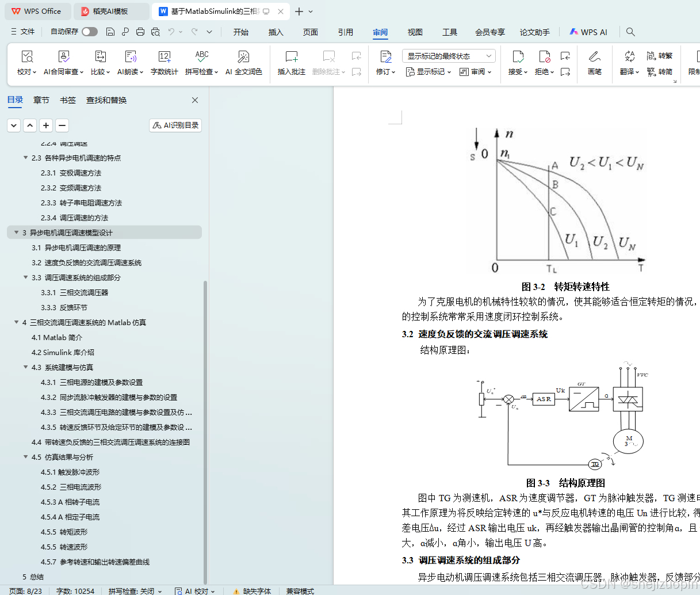Open the 显示标记 dropdown
The width and height of the screenshot is (700, 595).
coord(429,72)
